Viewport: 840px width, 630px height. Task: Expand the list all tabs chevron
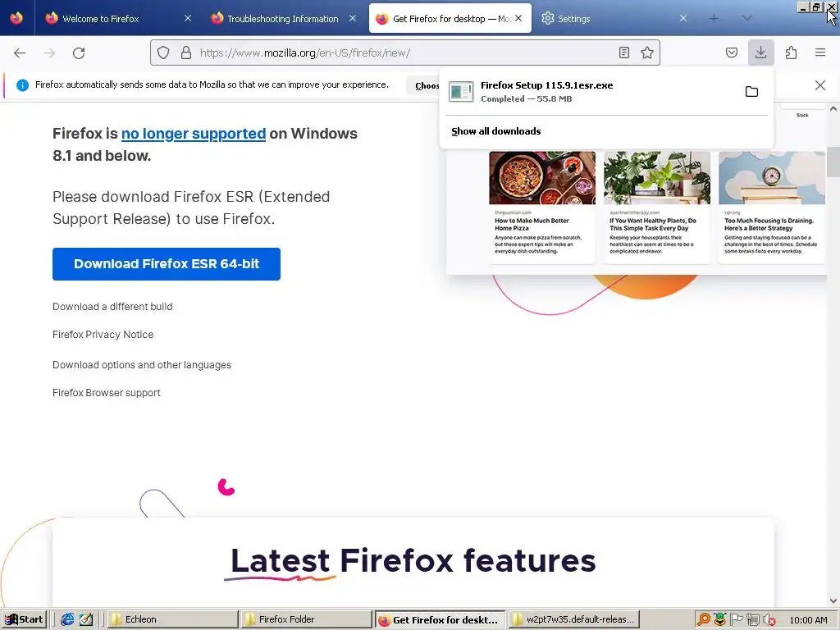click(x=747, y=18)
